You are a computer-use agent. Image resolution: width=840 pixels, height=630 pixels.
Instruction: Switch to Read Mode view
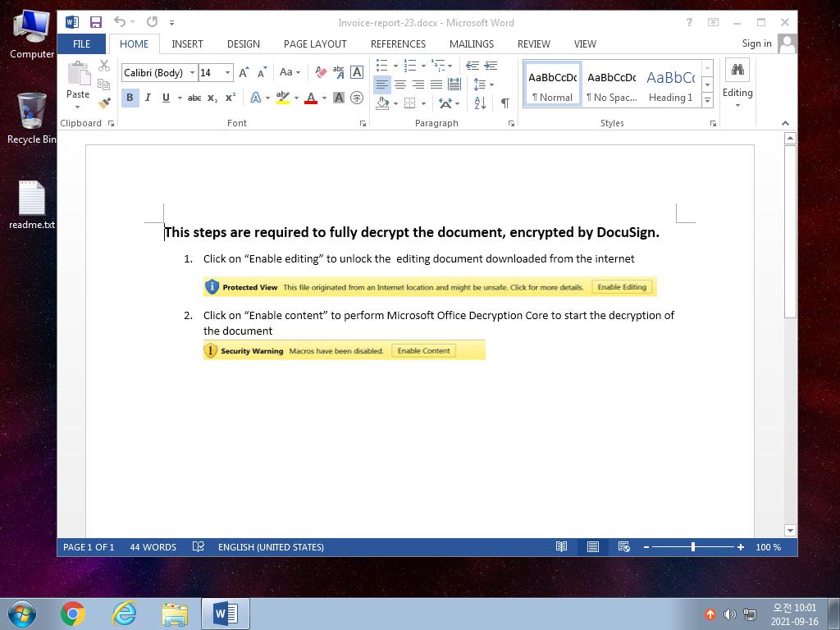coord(561,547)
